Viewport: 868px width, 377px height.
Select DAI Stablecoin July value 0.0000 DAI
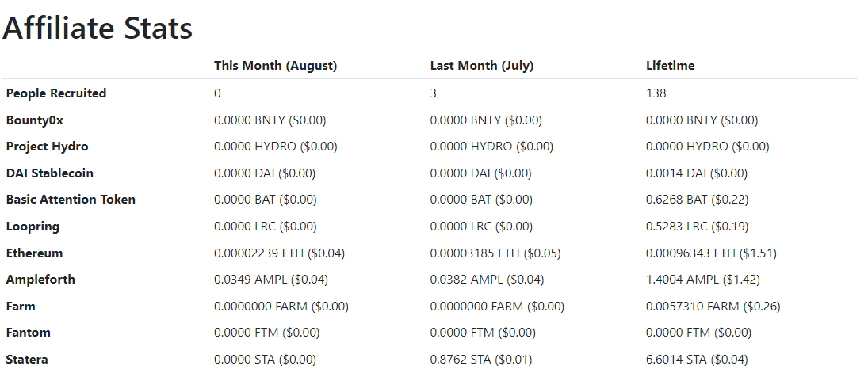(480, 173)
